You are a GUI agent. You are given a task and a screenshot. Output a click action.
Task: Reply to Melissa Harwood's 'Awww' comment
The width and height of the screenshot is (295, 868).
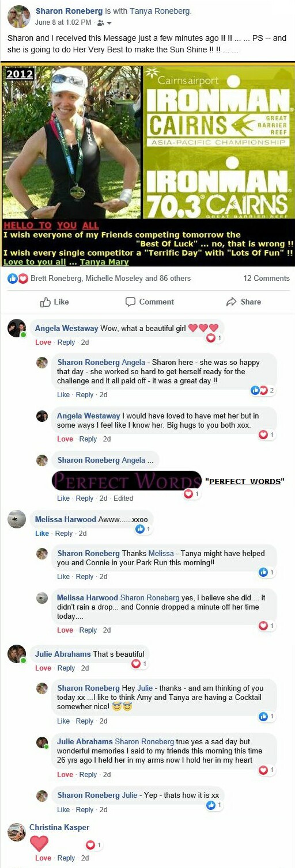tap(63, 534)
